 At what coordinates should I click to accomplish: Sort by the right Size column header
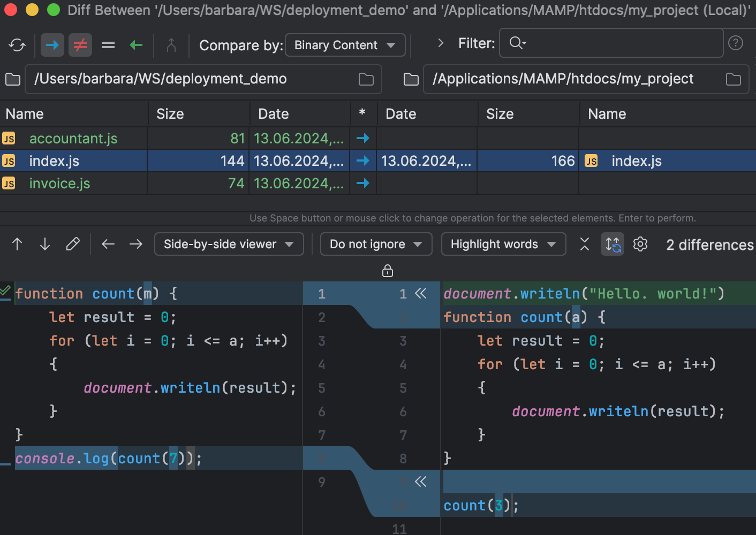528,114
